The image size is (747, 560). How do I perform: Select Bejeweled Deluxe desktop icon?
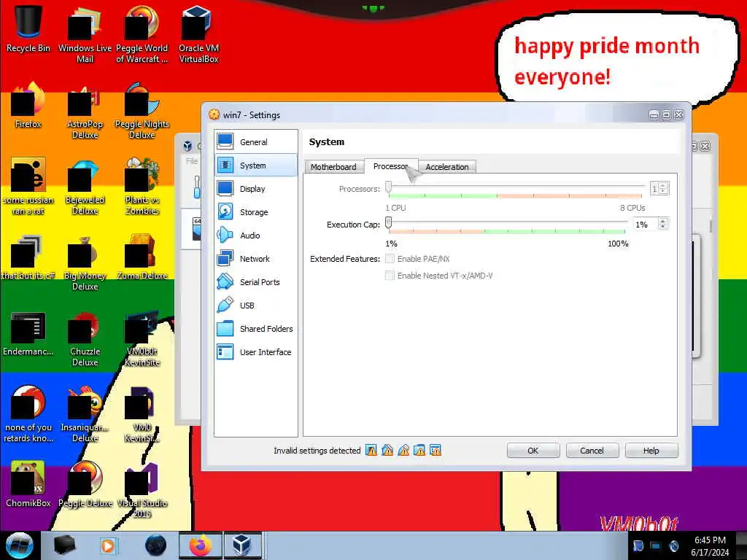(x=85, y=187)
